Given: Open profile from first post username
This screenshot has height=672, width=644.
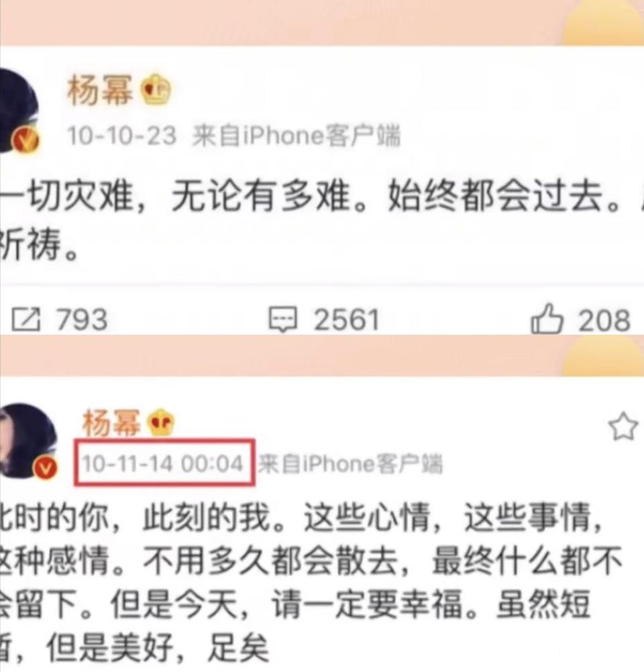Looking at the screenshot, I should pos(100,90).
